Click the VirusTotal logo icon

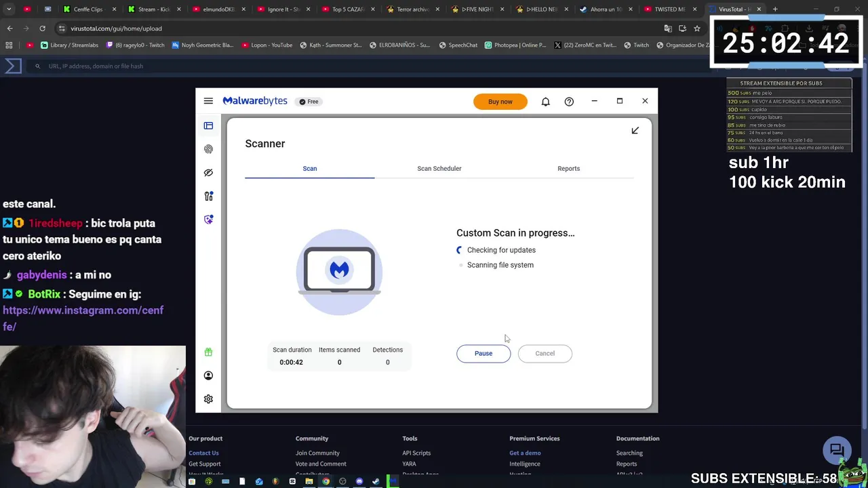coord(14,66)
